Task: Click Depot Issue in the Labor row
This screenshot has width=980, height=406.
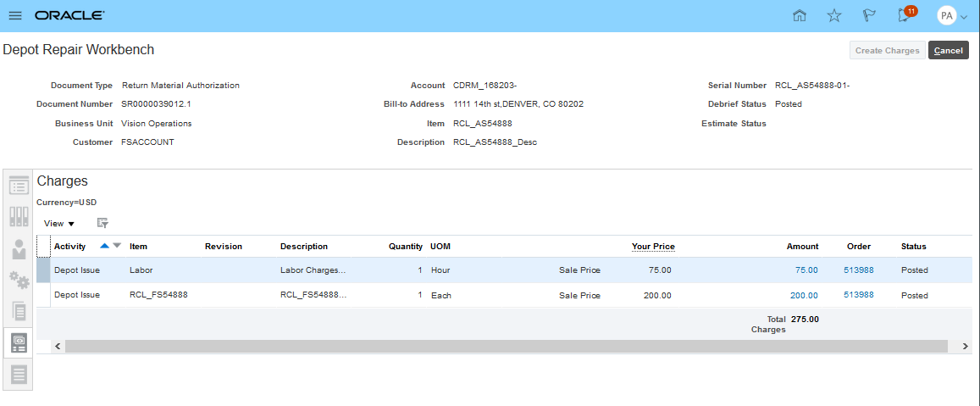Action: (x=77, y=270)
